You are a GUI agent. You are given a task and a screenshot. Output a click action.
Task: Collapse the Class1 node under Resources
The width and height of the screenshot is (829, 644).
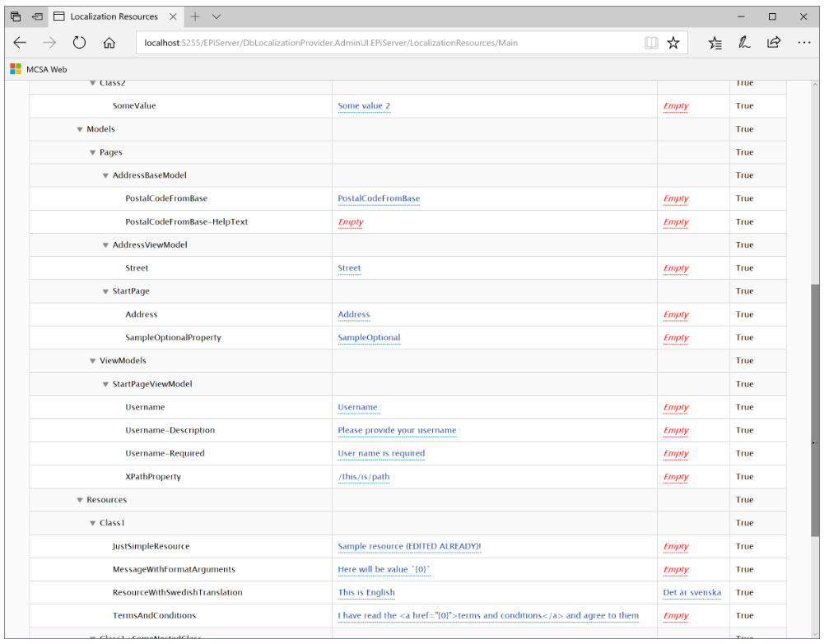(x=92, y=524)
